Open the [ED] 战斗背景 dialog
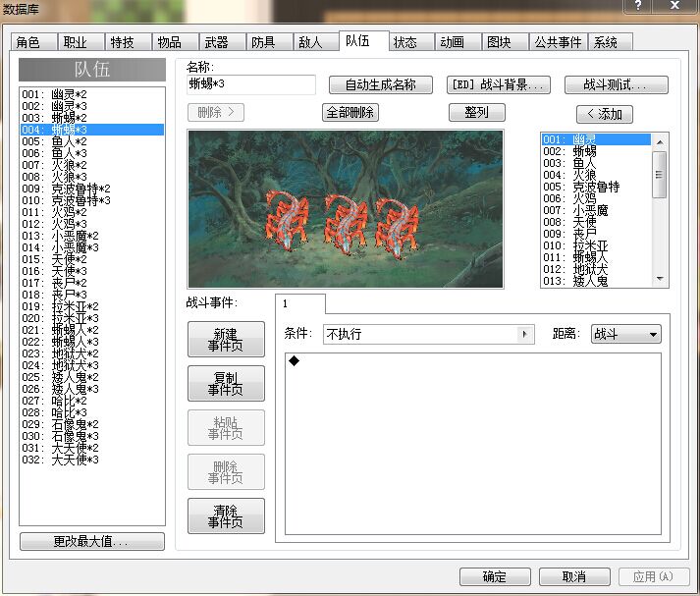Viewport: 700px width, 596px height. pyautogui.click(x=498, y=84)
